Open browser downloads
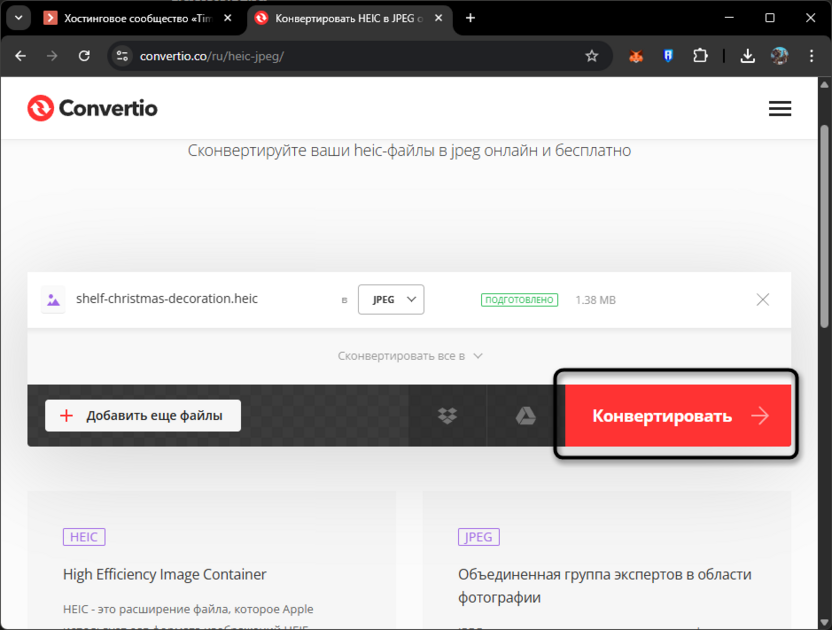The width and height of the screenshot is (832, 630). [x=747, y=56]
